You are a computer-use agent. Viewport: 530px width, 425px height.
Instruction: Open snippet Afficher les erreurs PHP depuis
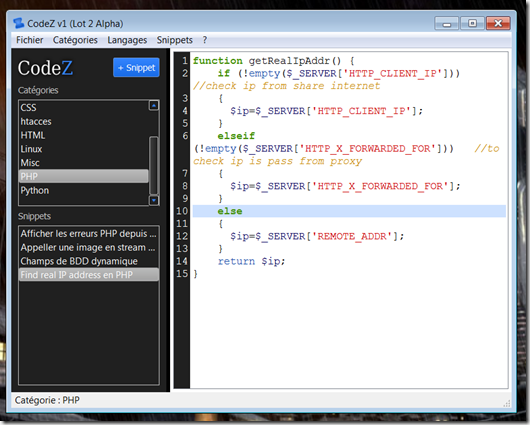point(89,234)
